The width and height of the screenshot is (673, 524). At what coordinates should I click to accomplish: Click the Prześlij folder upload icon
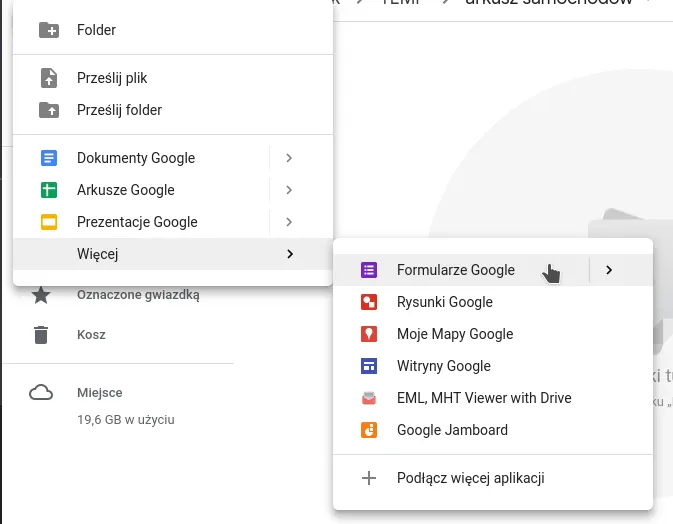click(x=49, y=110)
